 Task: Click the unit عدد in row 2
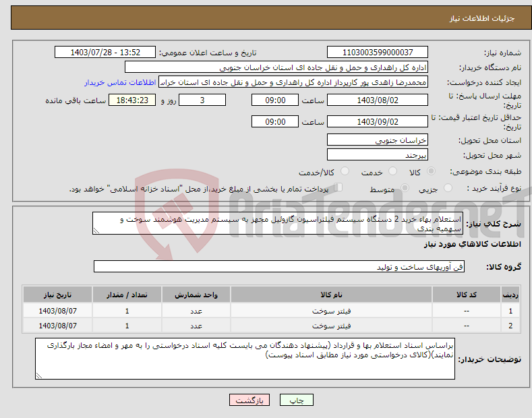(x=196, y=326)
